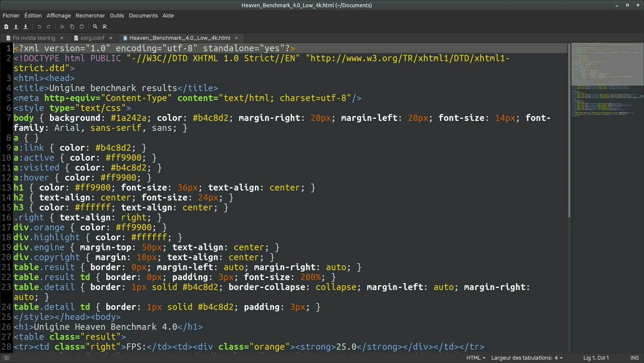Click the New document icon
644x363 pixels.
click(x=6, y=27)
